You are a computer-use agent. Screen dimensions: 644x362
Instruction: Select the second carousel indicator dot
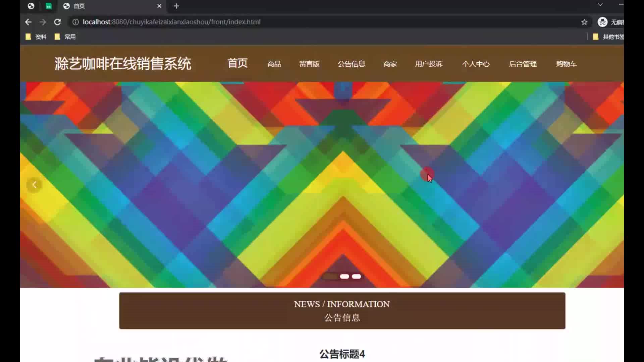(344, 277)
